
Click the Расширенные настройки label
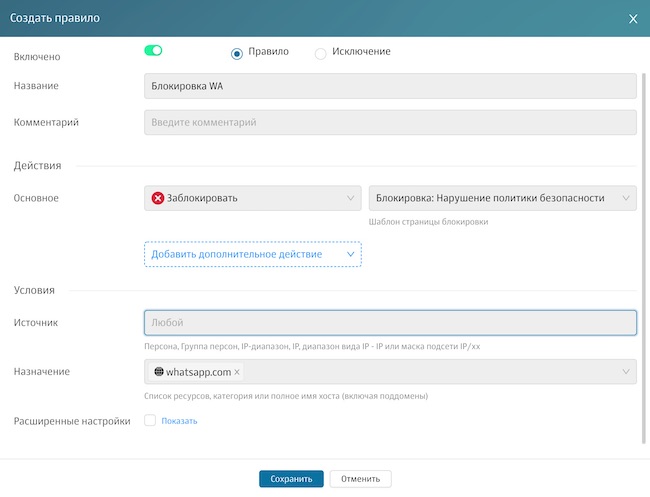click(72, 421)
